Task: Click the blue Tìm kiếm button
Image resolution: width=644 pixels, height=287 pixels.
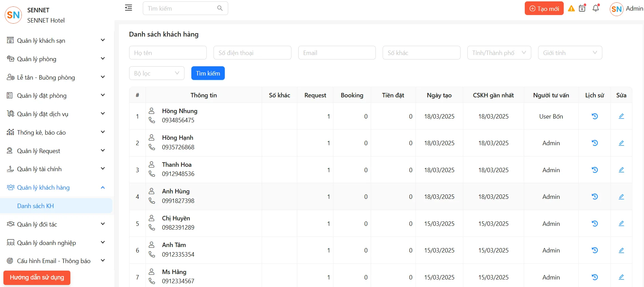Action: (x=208, y=73)
